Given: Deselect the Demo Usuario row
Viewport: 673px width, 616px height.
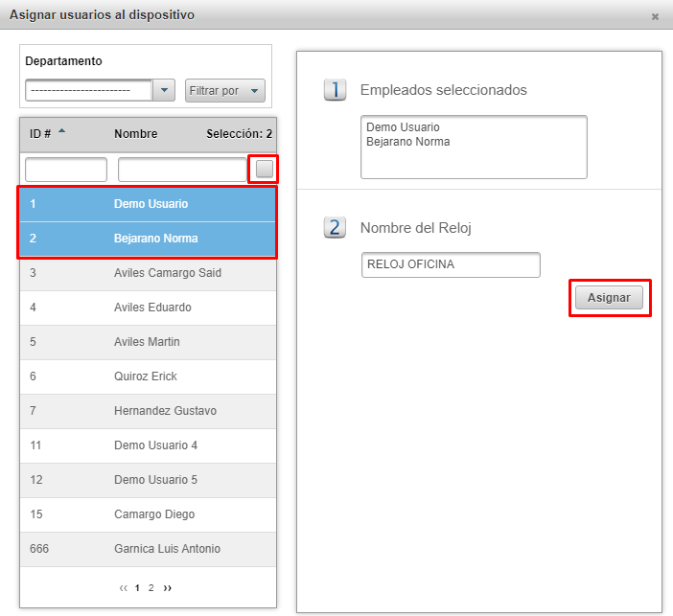Looking at the screenshot, I should click(x=151, y=204).
